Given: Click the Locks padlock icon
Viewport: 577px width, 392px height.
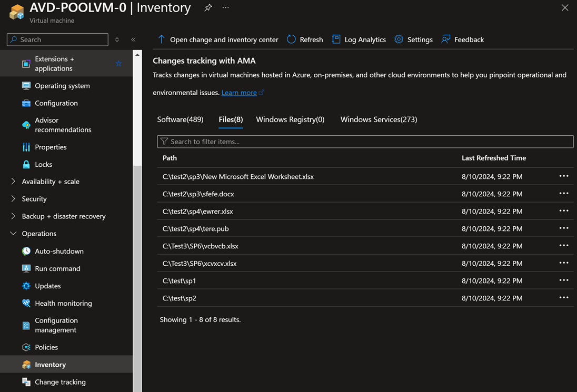Looking at the screenshot, I should pos(26,164).
